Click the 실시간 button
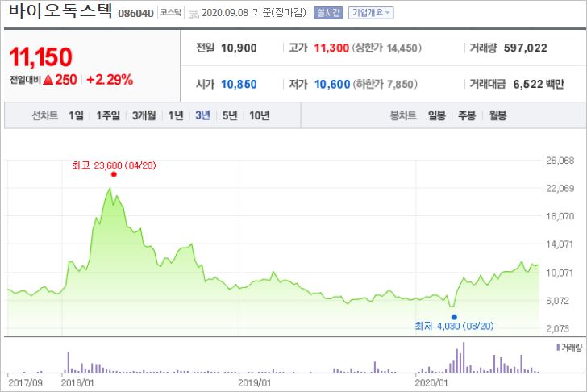587x392 pixels. 328,13
